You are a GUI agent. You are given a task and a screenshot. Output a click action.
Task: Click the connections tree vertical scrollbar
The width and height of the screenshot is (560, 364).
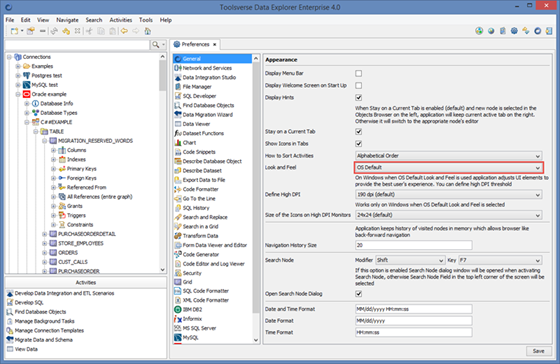[162, 75]
